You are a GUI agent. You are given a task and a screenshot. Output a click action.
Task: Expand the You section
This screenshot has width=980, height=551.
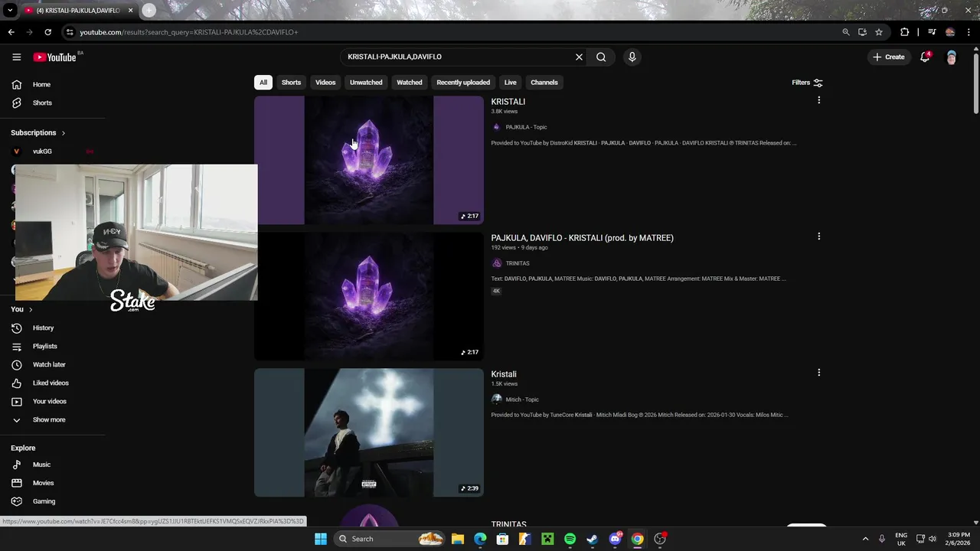21,309
